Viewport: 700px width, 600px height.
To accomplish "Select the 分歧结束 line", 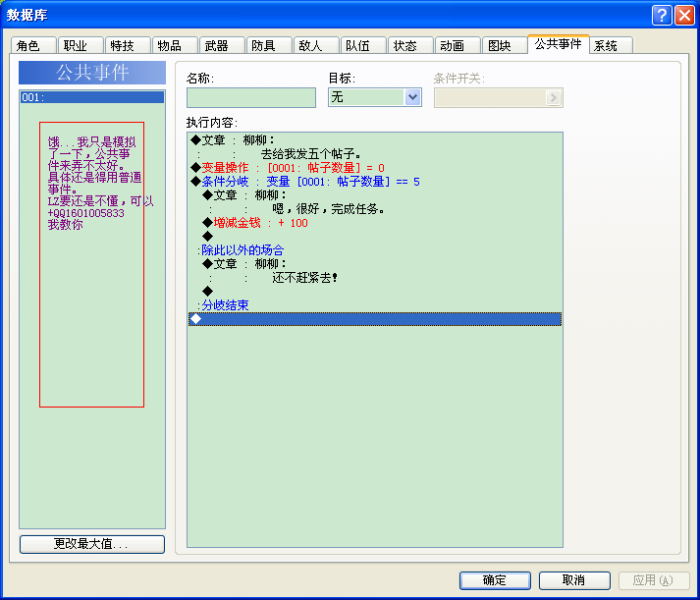I will click(375, 305).
